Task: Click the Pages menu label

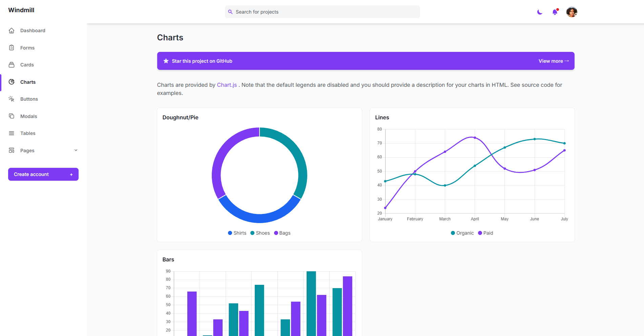Action: click(27, 151)
